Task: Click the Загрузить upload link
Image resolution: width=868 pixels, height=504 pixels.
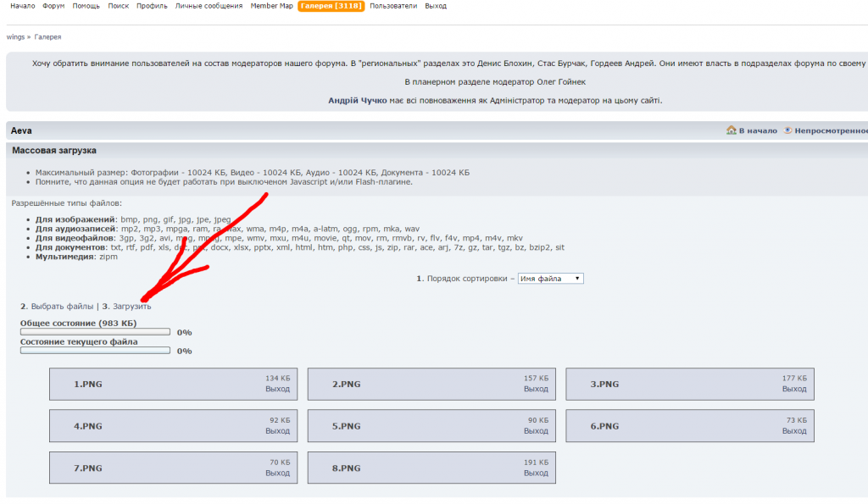Action: click(132, 307)
